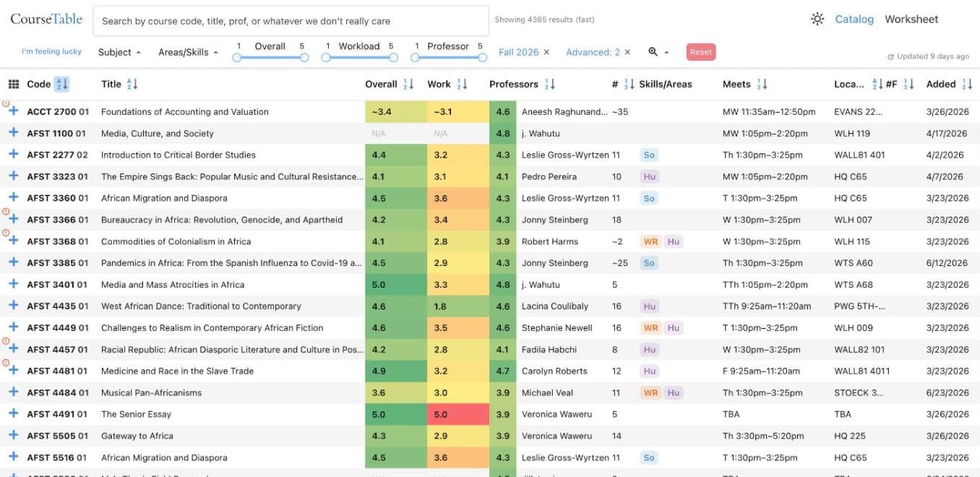Switch to the Catalog tab

coord(854,20)
